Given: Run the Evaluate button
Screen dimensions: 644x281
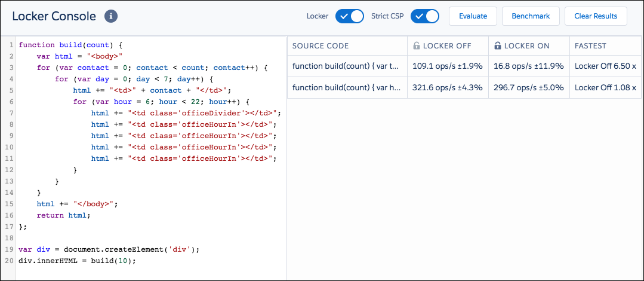Looking at the screenshot, I should (x=473, y=16).
